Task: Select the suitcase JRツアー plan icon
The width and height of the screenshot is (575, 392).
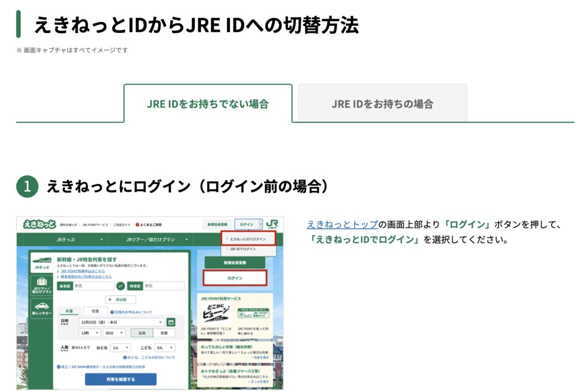Action: tap(42, 285)
